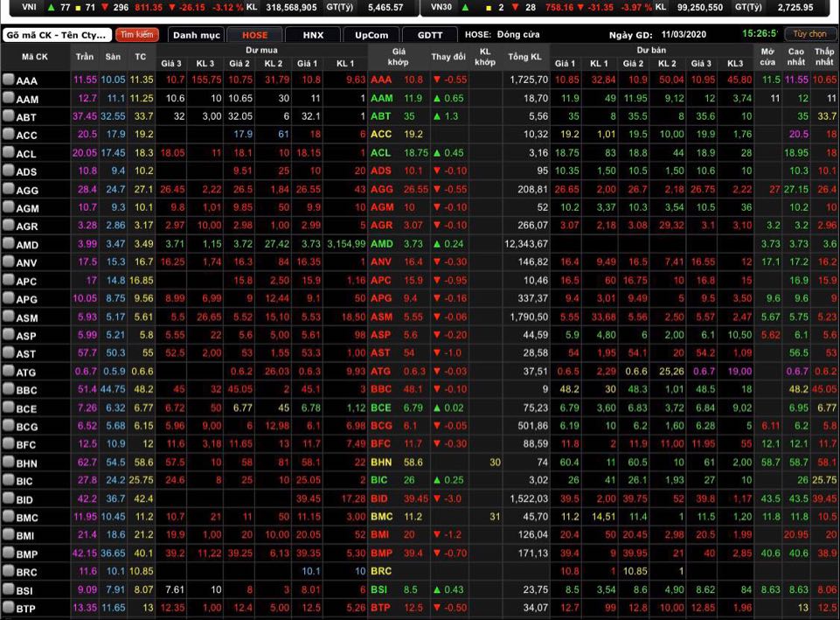
Task: Mark the checkbox next to BTP
Action: [x=8, y=609]
